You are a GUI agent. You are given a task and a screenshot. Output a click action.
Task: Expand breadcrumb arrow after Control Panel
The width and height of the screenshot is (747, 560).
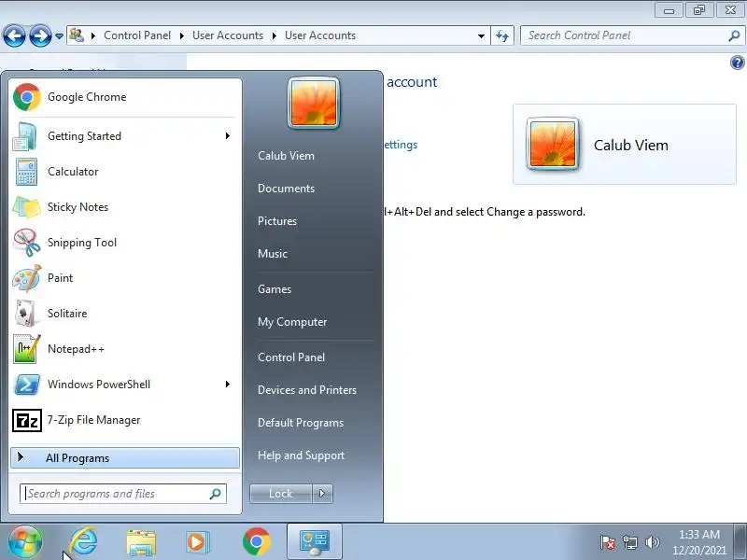click(x=181, y=35)
